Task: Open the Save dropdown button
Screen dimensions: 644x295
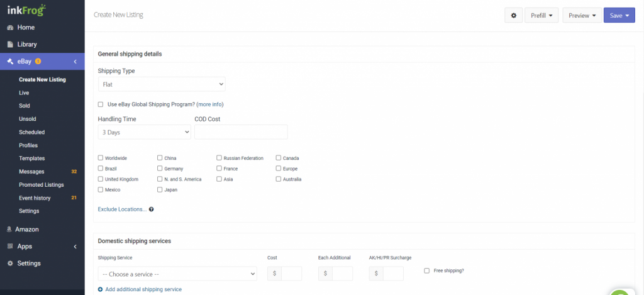Action: click(x=619, y=16)
